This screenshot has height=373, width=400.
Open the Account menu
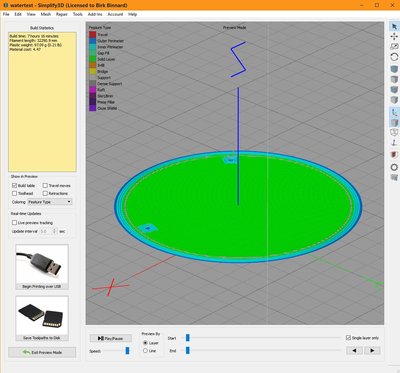click(x=115, y=14)
